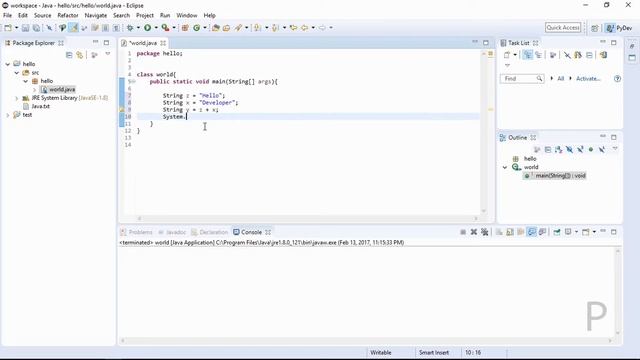Open the Project menu
The height and width of the screenshot is (360, 640).
(144, 15)
